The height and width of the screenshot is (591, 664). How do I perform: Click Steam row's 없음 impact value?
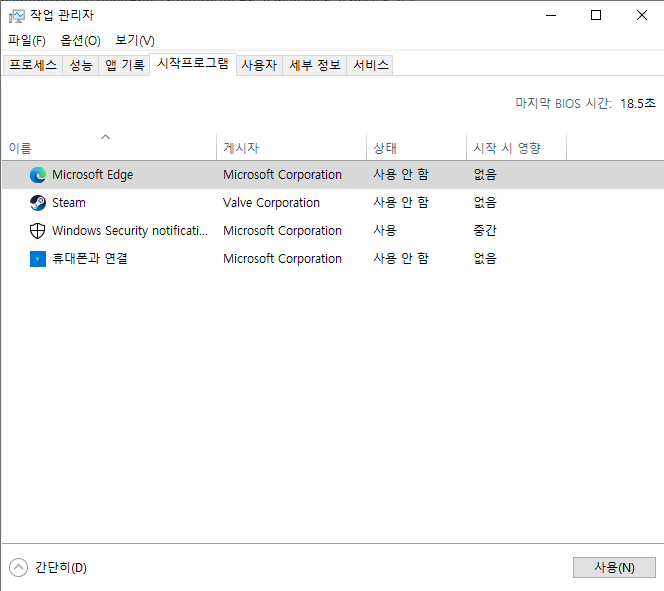point(485,203)
